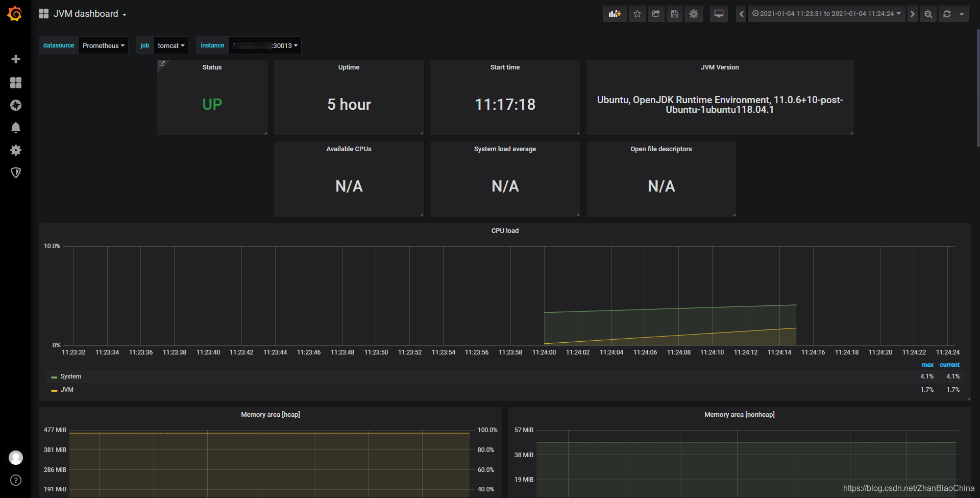Open the Create plus menu in sidebar
The image size is (980, 498).
click(x=16, y=59)
